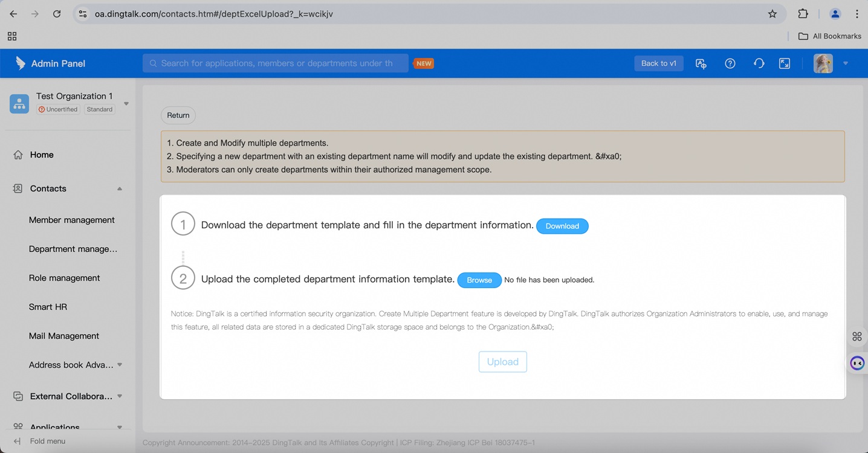Open the floating grid apps widget icon

point(857,336)
